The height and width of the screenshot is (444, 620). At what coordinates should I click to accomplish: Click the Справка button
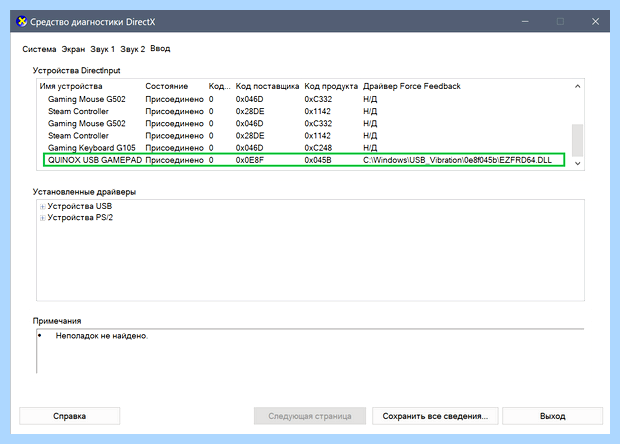coord(70,416)
